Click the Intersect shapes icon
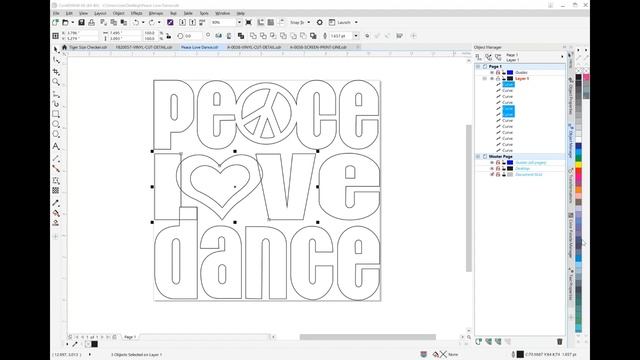Image resolution: width=640 pixels, height=360 pixels. tap(273, 36)
